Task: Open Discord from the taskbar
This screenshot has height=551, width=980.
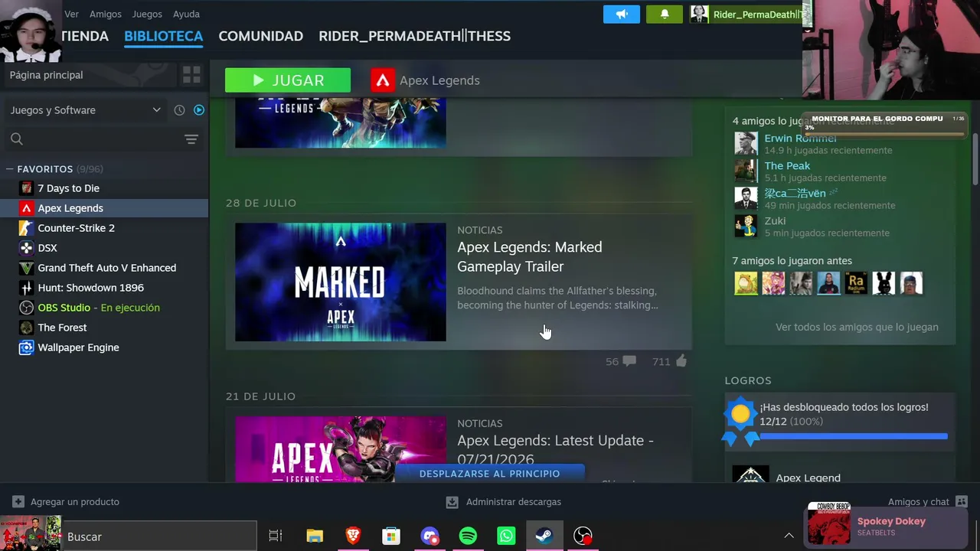Action: pyautogui.click(x=430, y=536)
